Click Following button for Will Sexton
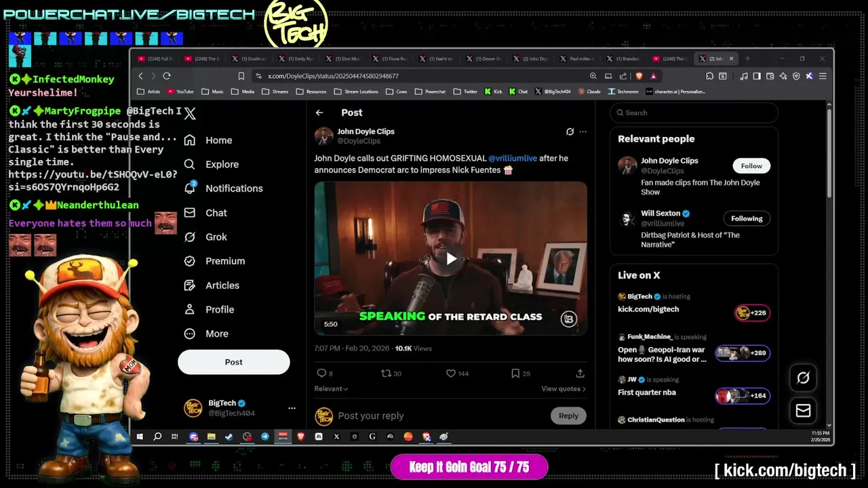The height and width of the screenshot is (488, 868). coord(747,218)
